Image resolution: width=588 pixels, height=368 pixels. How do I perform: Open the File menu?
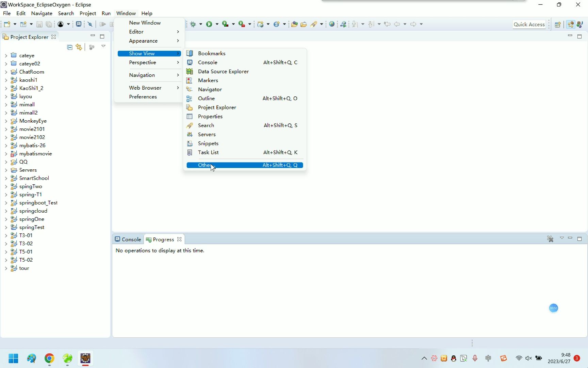(7, 13)
